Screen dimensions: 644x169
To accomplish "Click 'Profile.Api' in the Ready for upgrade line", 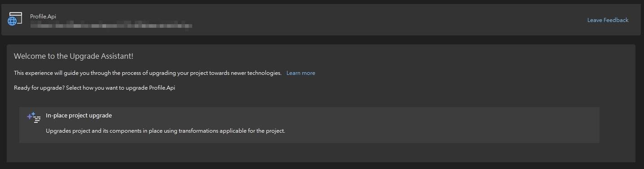I will click(x=162, y=88).
